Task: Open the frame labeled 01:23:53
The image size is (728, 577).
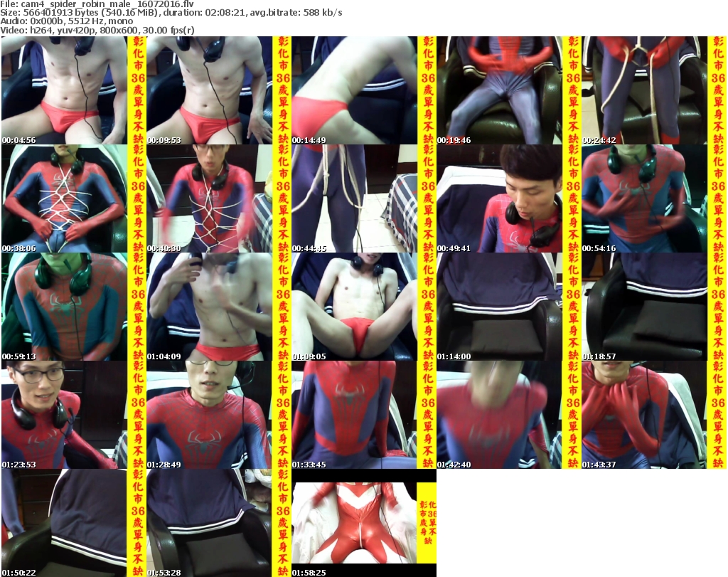Action: 74,415
